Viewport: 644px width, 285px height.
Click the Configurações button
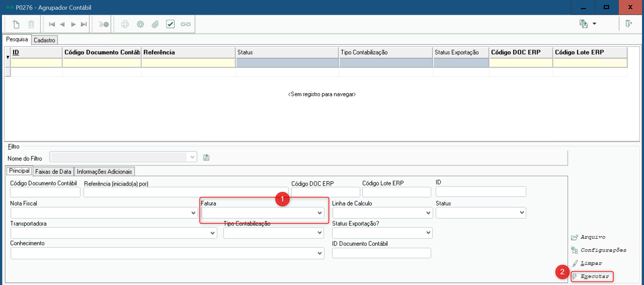(599, 250)
